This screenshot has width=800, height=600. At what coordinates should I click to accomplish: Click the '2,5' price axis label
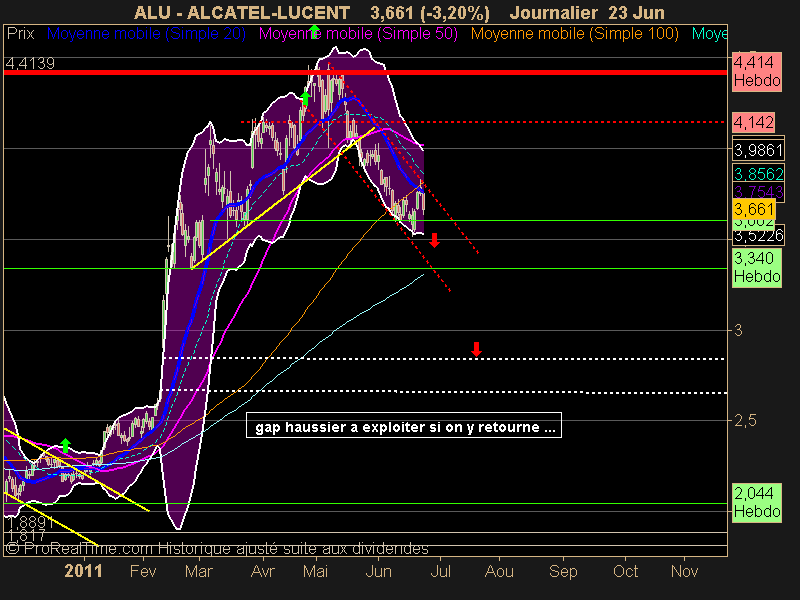pos(745,421)
